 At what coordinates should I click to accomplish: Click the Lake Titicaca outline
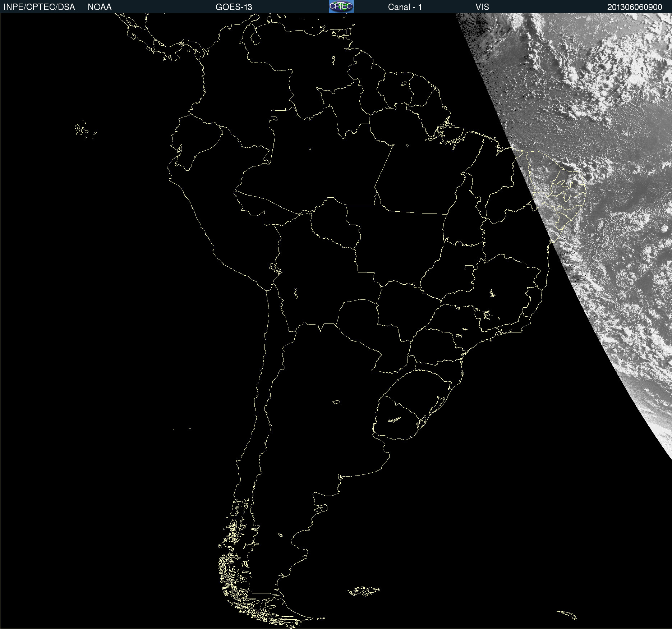coord(275,268)
